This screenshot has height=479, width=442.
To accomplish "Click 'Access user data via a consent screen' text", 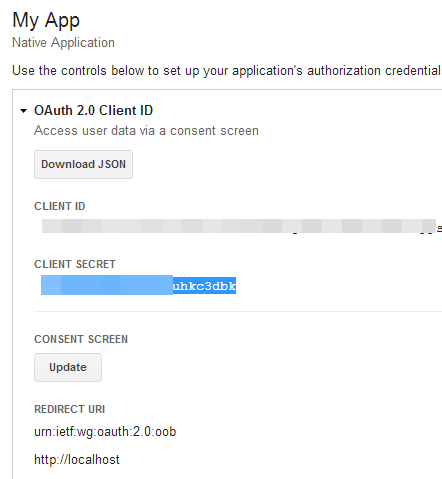I will (146, 131).
